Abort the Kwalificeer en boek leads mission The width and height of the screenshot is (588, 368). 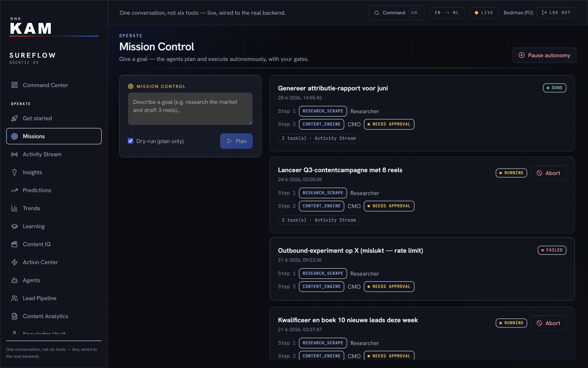click(548, 323)
